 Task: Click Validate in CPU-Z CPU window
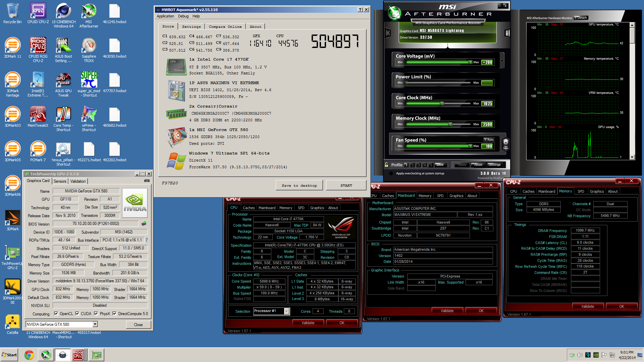click(x=308, y=323)
